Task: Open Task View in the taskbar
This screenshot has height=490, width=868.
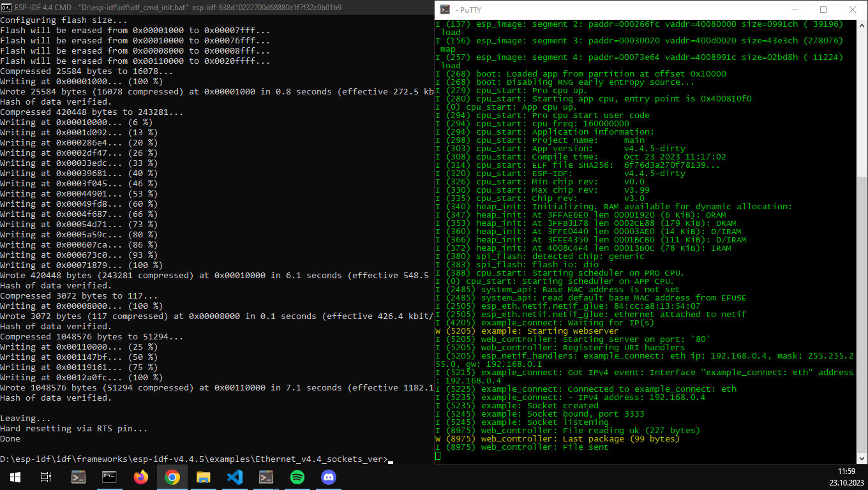Action: pos(46,477)
